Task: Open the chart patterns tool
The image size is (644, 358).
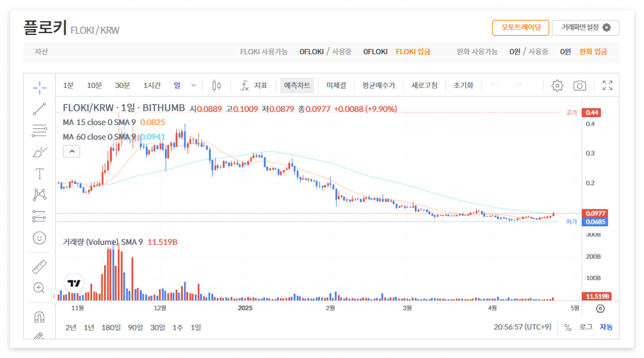Action: (x=40, y=195)
